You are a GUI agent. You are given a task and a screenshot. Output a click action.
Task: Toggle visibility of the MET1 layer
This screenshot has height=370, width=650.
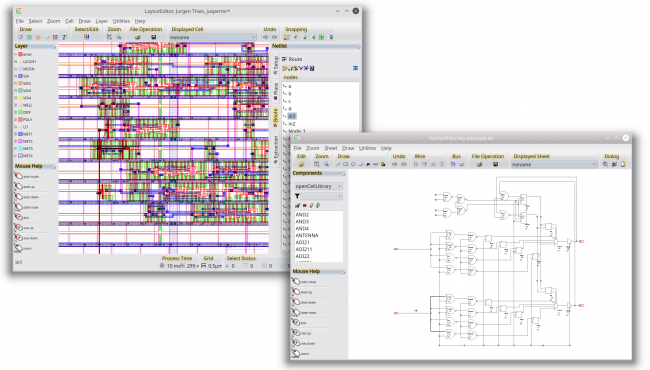(16, 134)
